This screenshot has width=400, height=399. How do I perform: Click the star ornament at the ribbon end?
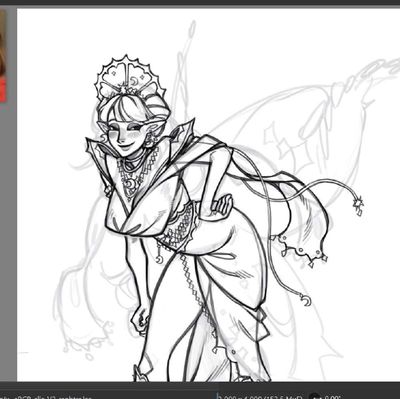(x=358, y=204)
